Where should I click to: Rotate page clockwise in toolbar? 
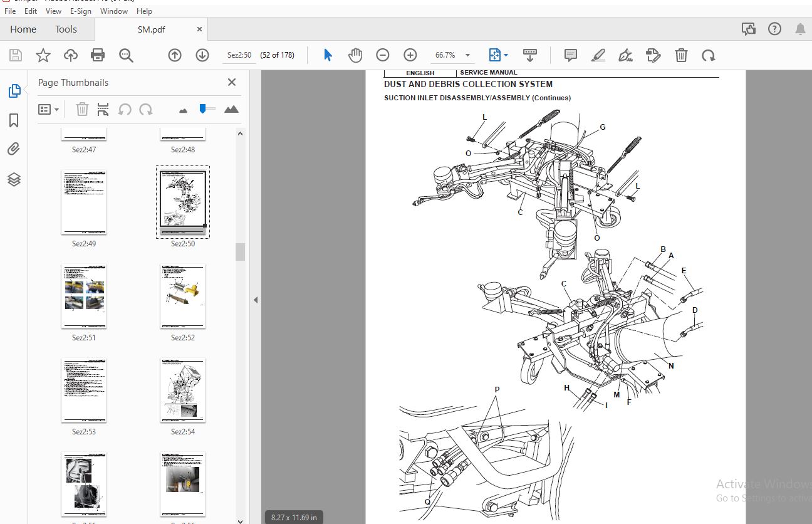point(709,55)
